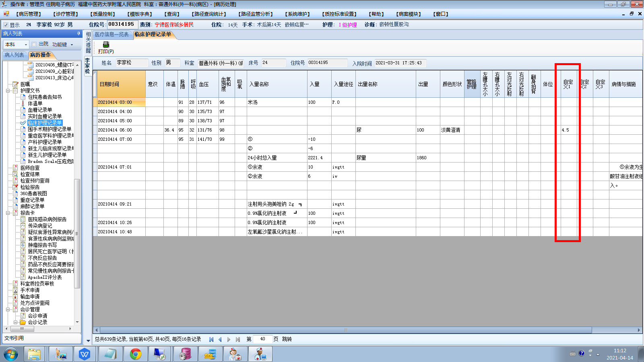Open the 检验报告 tree icon
The height and width of the screenshot is (362, 644).
pyautogui.click(x=15, y=187)
